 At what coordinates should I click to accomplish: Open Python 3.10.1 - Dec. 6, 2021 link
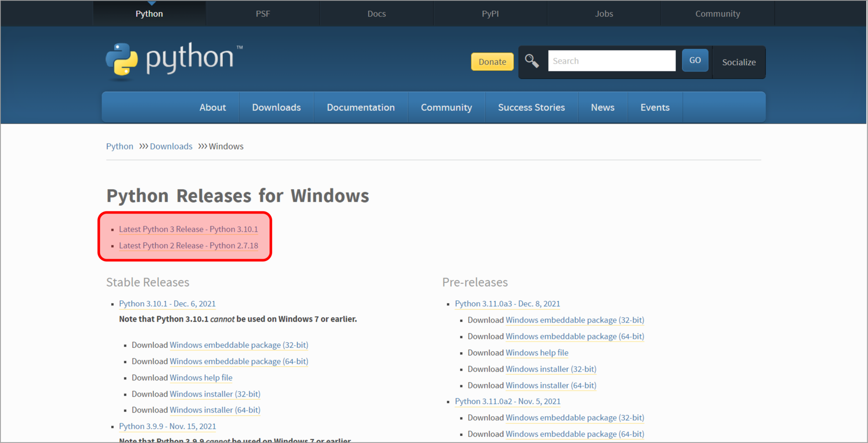click(167, 304)
